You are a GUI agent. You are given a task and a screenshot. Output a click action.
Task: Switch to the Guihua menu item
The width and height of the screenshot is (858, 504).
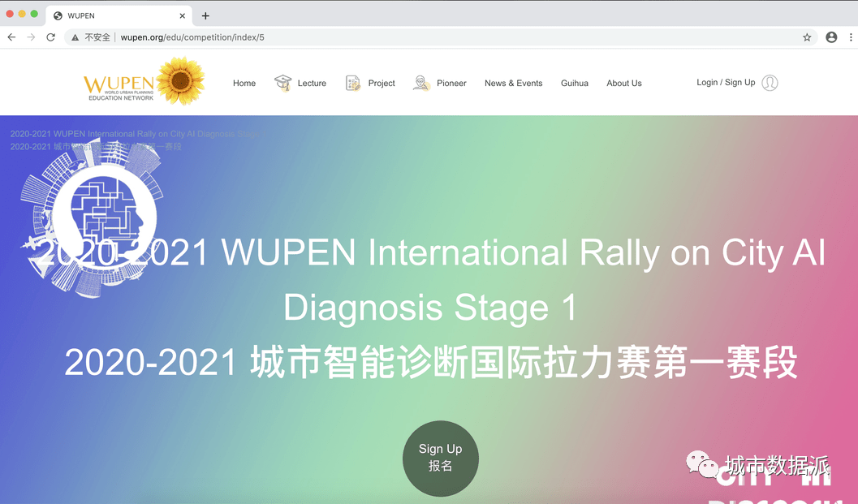(x=574, y=82)
